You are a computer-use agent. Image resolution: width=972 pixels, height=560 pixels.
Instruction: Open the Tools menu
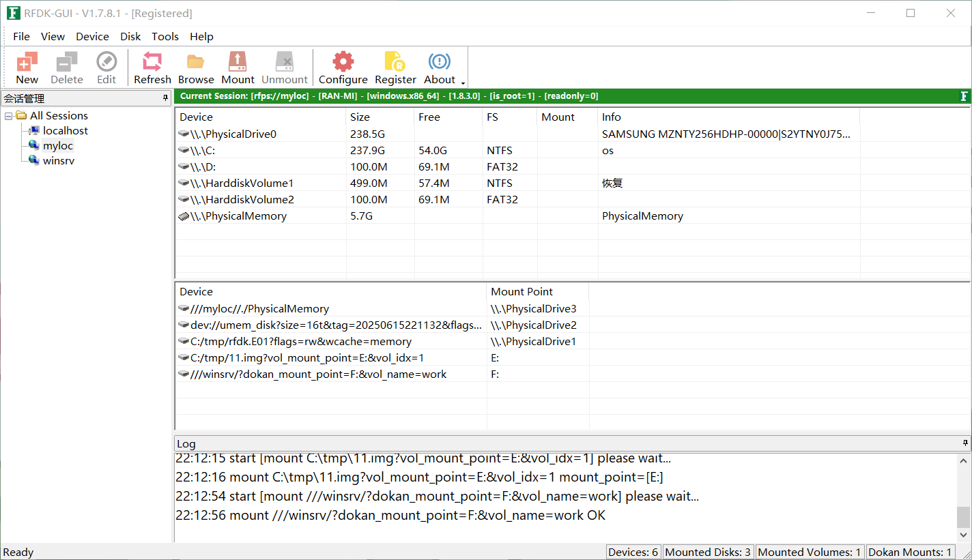coord(165,36)
